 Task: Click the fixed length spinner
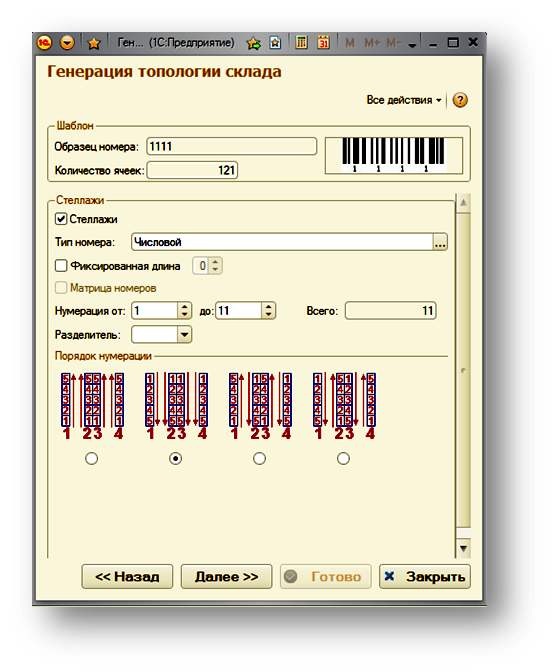(207, 266)
